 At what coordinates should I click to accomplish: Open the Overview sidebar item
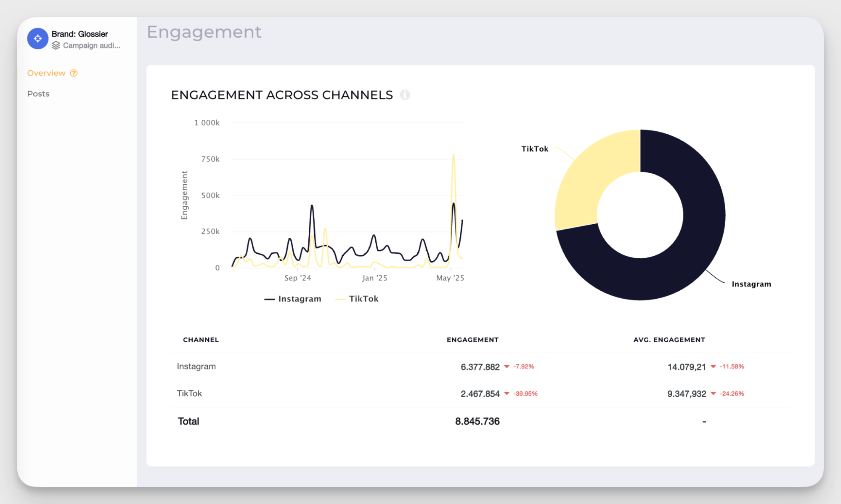(x=46, y=73)
